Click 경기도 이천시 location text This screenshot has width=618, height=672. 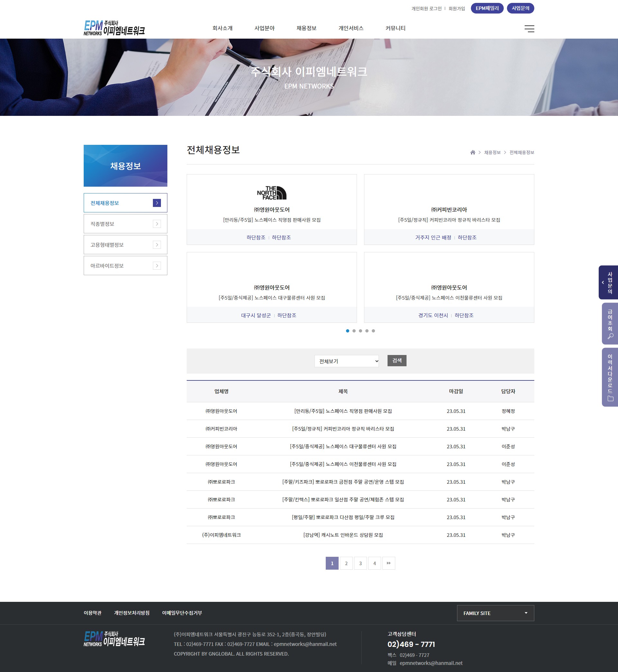point(433,315)
